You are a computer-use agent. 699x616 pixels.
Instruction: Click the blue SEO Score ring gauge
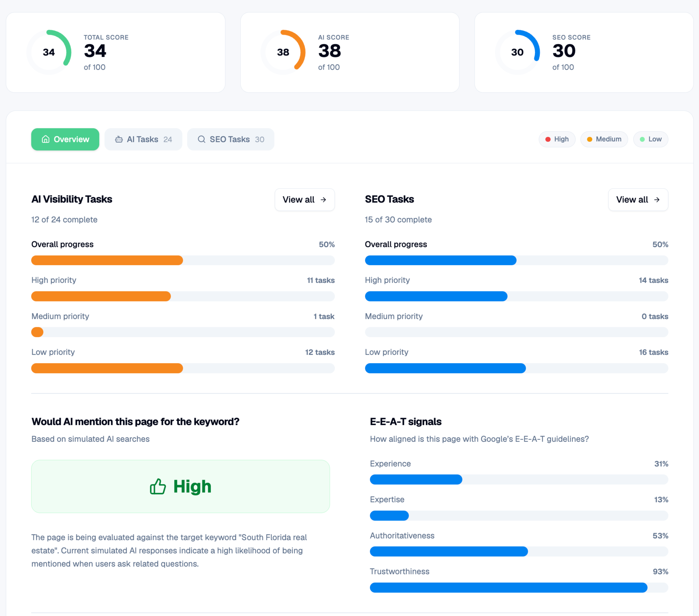pos(517,52)
